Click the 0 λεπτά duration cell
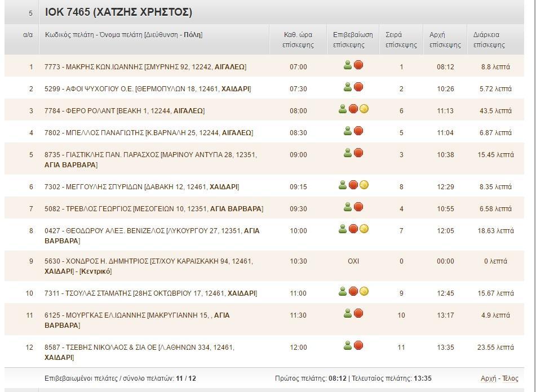Image resolution: width=536 pixels, height=392 pixels. point(495,261)
